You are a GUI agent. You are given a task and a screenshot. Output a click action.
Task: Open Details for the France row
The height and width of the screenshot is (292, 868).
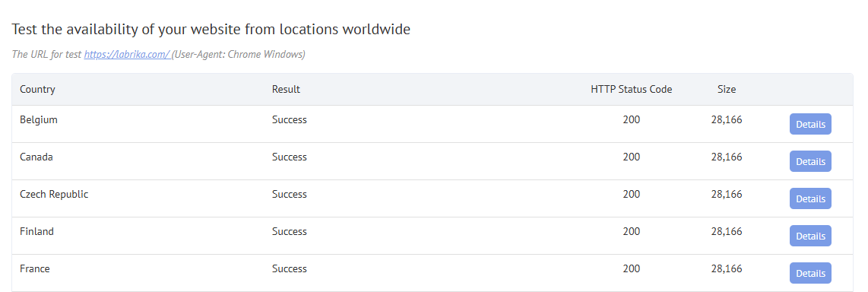[x=810, y=272]
